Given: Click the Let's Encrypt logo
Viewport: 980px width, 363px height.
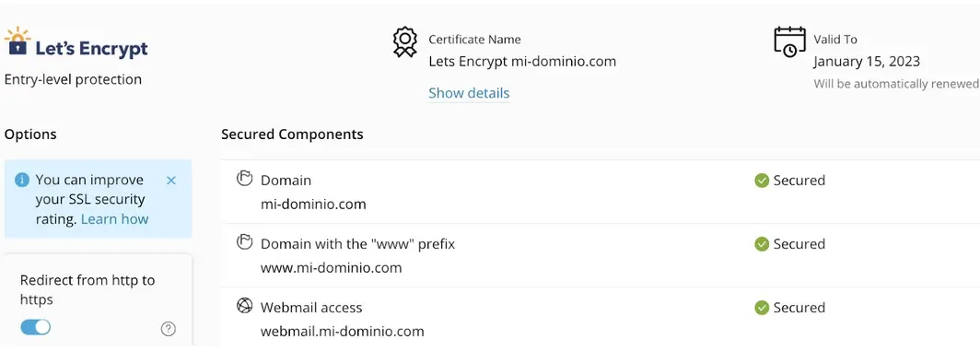Looking at the screenshot, I should (76, 43).
